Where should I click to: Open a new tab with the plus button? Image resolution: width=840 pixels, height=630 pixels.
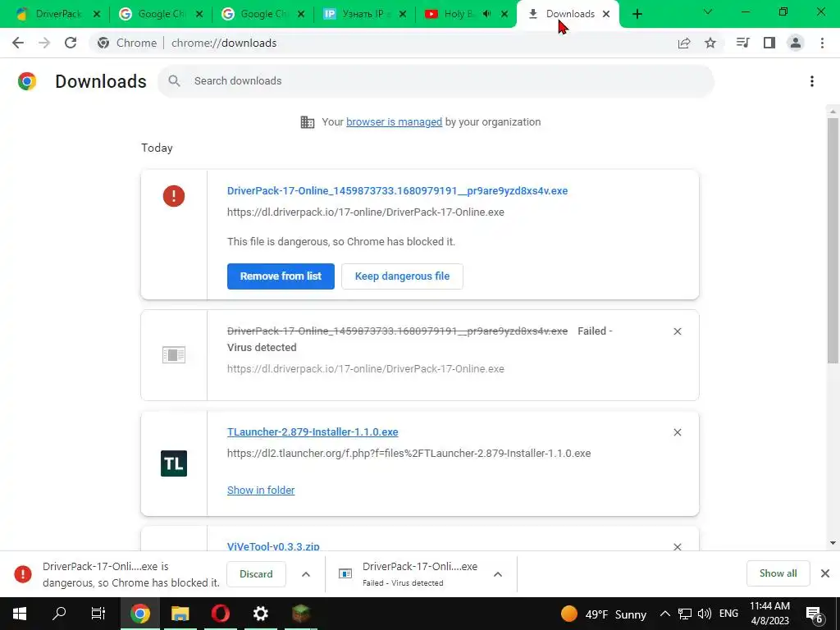pyautogui.click(x=637, y=14)
